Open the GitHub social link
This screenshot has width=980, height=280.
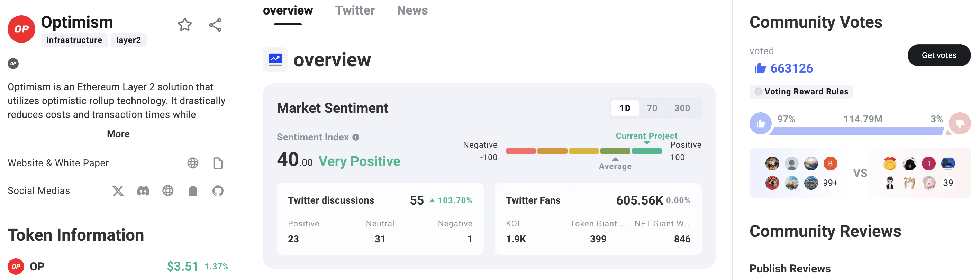[218, 191]
